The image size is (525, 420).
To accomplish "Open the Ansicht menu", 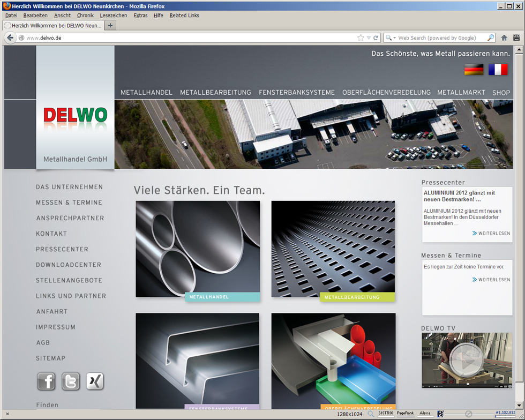I will coord(62,16).
